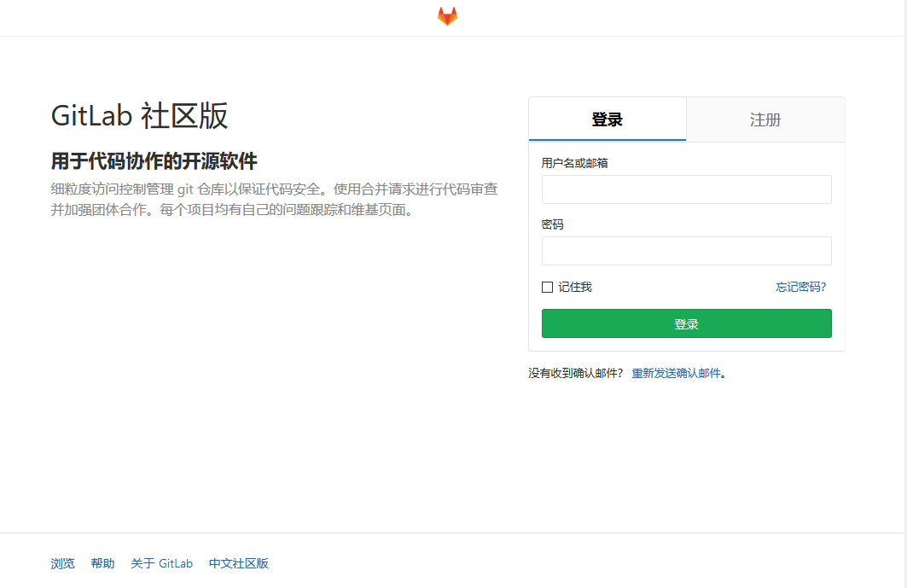Open the 关于 GitLab footer link
The height and width of the screenshot is (588, 907).
tap(161, 563)
